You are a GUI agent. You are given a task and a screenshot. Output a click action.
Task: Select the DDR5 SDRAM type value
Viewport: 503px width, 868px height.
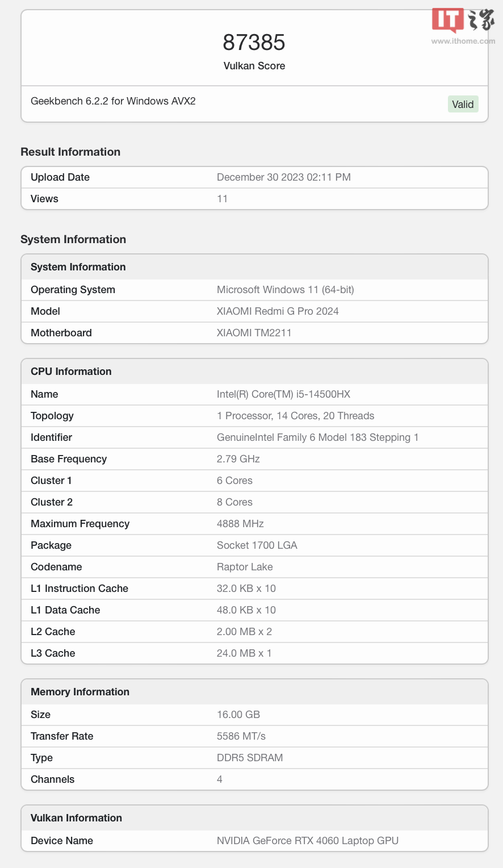click(250, 758)
